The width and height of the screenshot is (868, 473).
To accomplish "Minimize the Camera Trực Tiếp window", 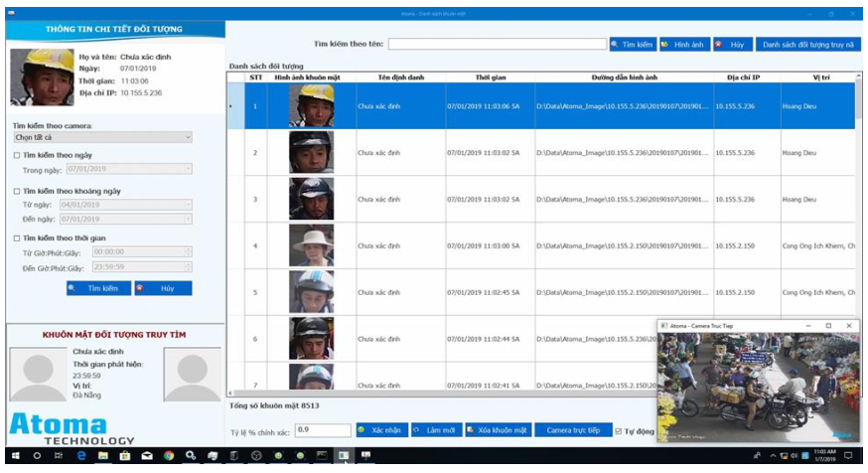I will tap(808, 326).
